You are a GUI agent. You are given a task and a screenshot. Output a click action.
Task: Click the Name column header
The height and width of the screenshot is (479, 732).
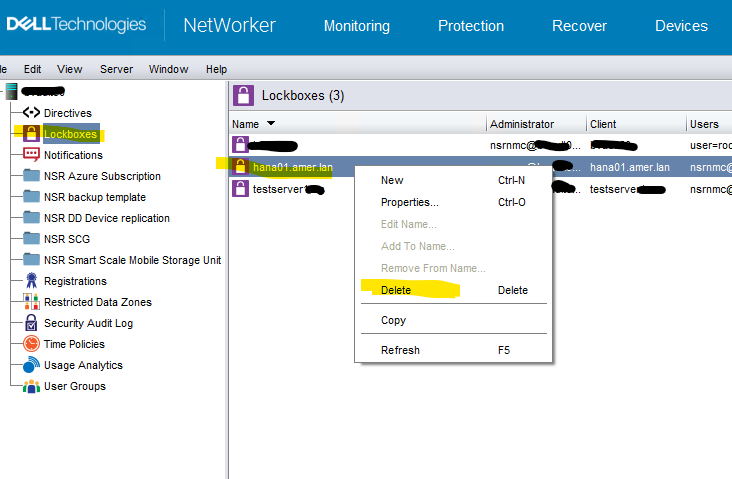[x=358, y=124]
